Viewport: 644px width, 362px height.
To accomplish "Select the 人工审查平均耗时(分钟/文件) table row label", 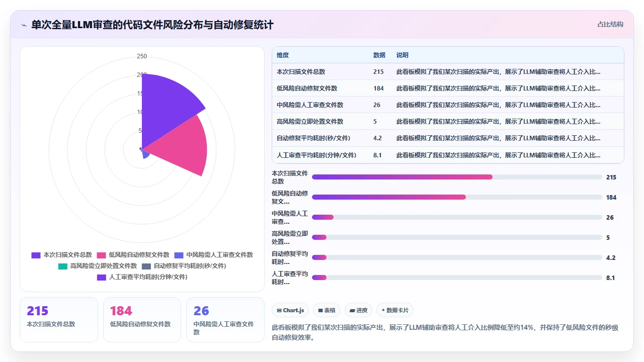I will click(316, 155).
